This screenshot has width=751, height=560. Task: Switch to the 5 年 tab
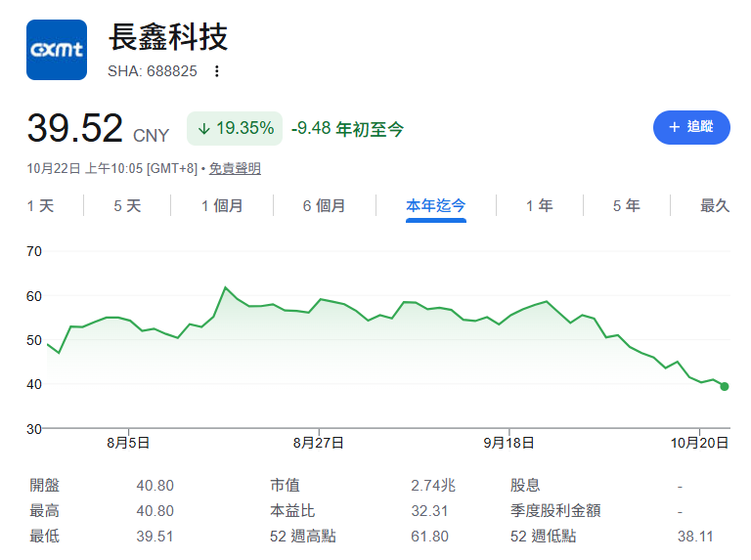pos(627,206)
